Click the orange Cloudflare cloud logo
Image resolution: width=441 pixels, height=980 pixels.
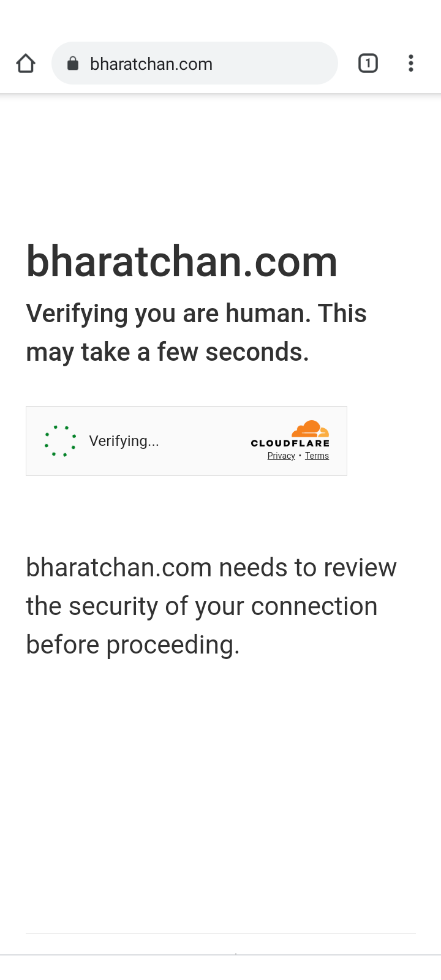pos(310,429)
